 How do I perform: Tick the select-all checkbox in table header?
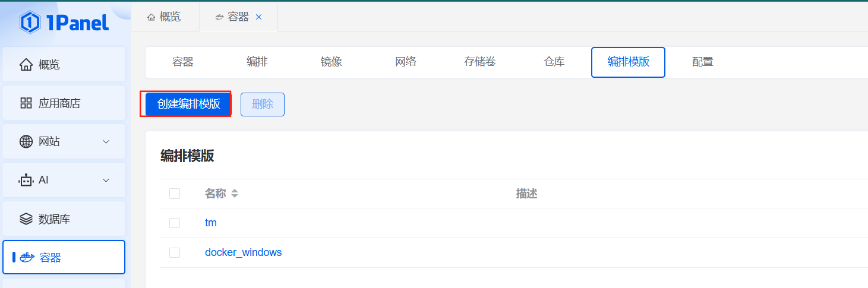(x=175, y=194)
